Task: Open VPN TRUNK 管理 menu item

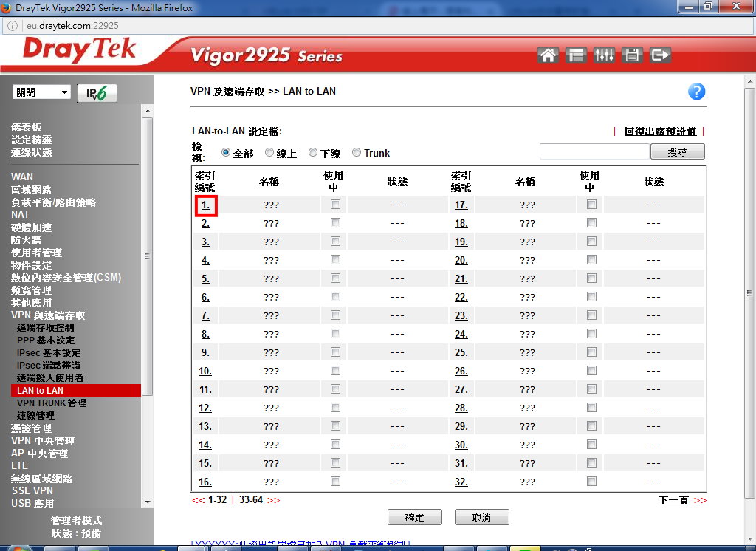Action: click(x=52, y=403)
